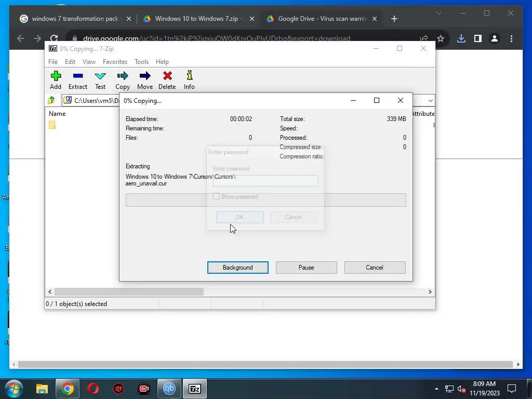Click the Background button
532x399 pixels.
238,268
